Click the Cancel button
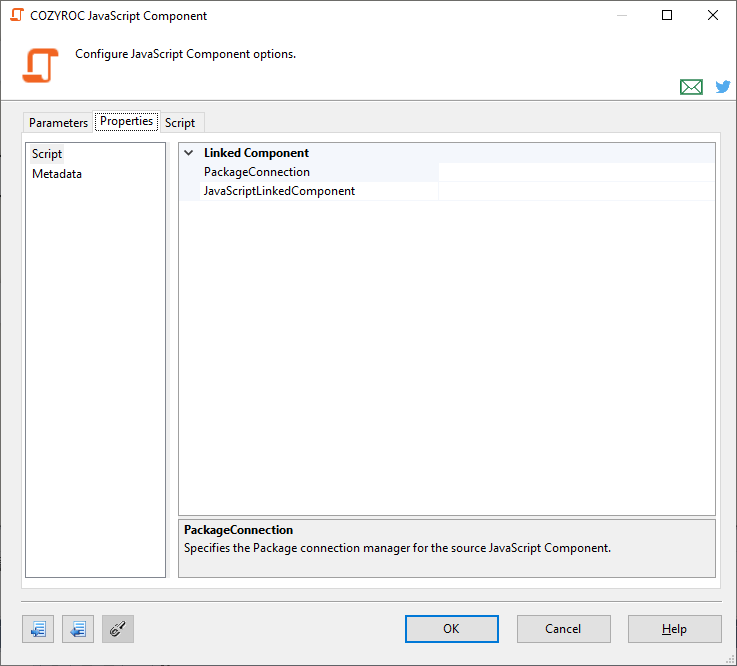The width and height of the screenshot is (737, 666). point(564,629)
